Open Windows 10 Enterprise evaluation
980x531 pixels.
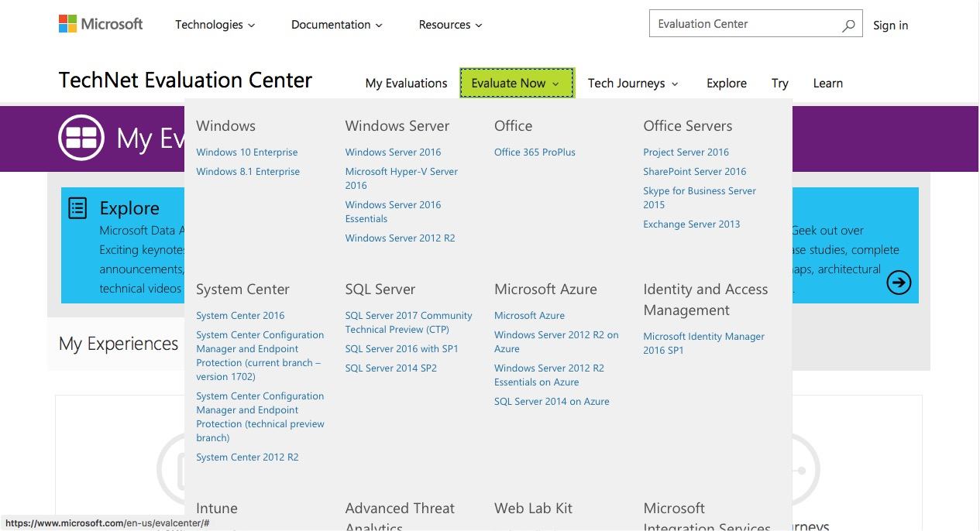point(247,152)
